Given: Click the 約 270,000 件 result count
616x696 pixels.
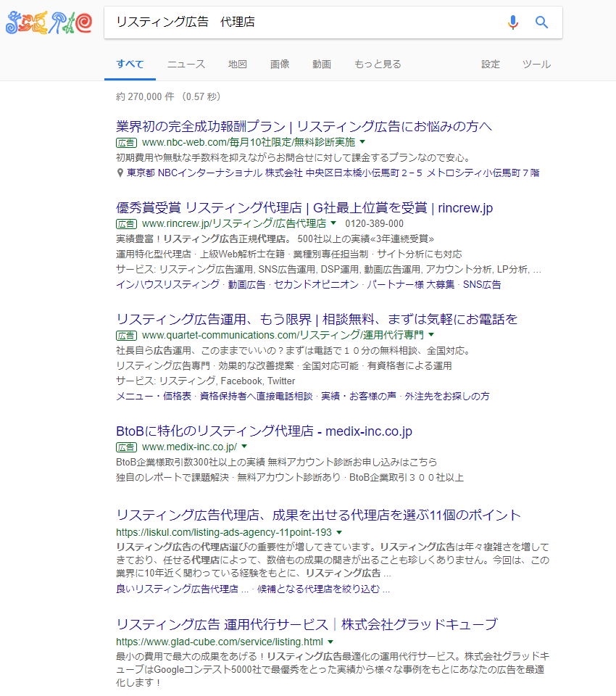Looking at the screenshot, I should (x=145, y=96).
